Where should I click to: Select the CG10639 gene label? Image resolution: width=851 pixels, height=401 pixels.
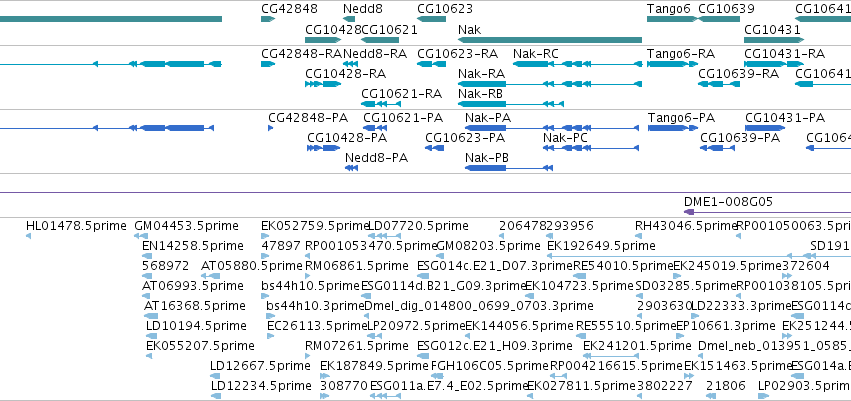[726, 9]
